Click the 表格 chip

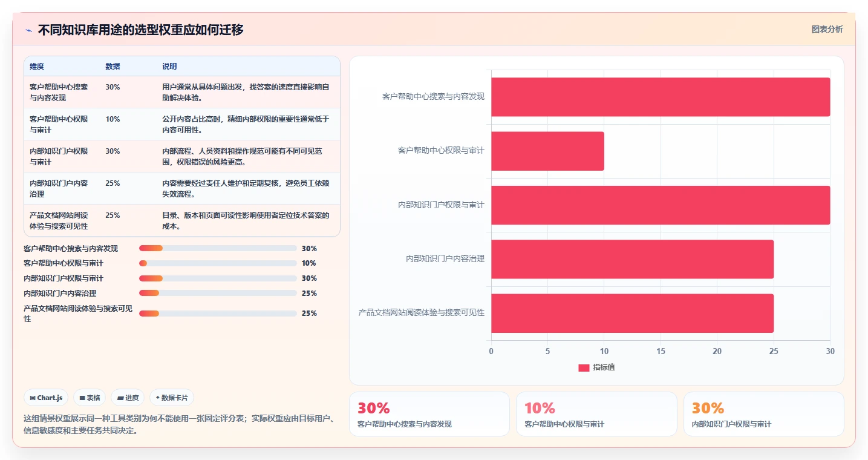coord(90,398)
